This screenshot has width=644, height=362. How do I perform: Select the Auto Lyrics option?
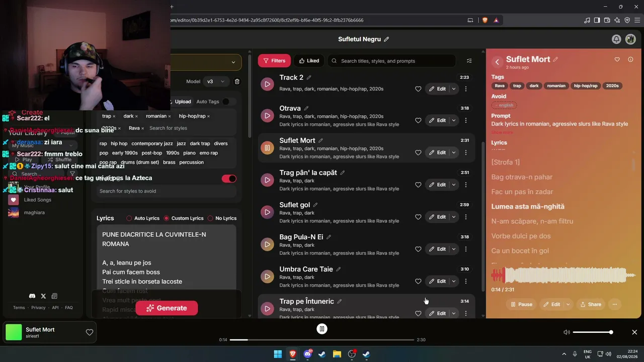click(143, 218)
